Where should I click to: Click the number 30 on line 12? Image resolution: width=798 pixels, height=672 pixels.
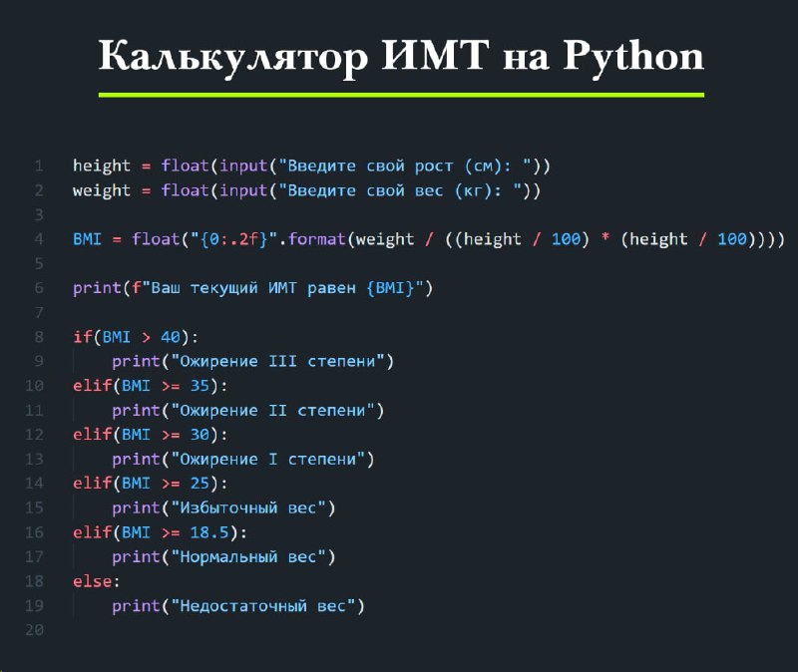pos(199,435)
